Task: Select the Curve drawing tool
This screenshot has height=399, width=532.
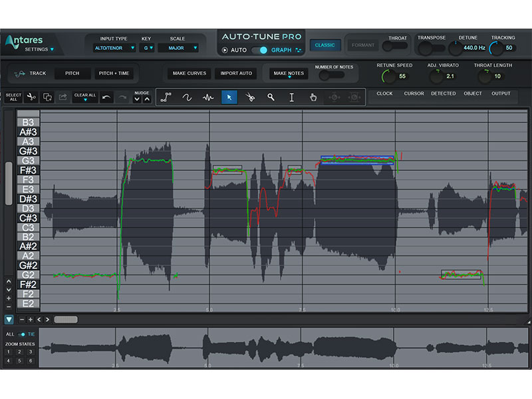Action: pos(187,97)
